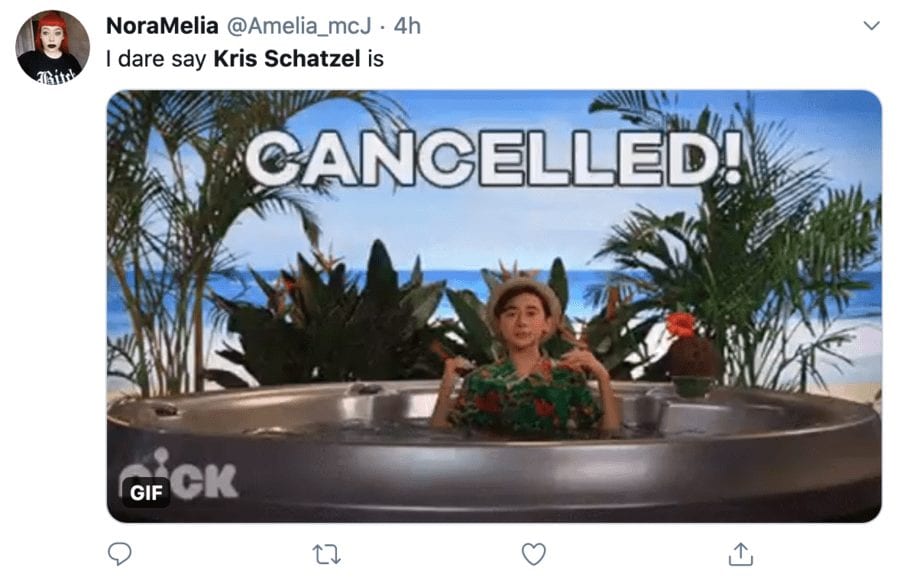
Task: Click the CANCELLED! caption in the GIF
Action: coord(495,157)
